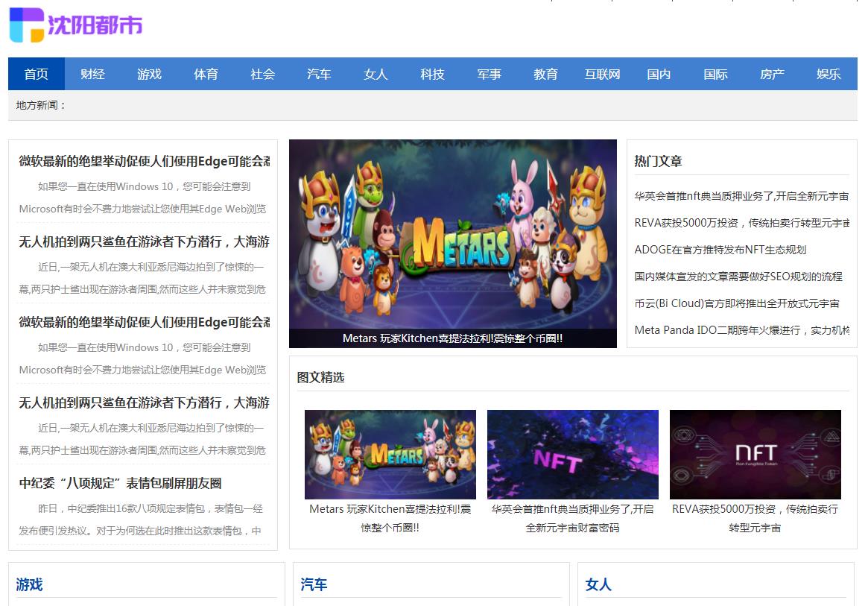
Task: Open hot article REVA获投5000万投资
Action: (742, 223)
